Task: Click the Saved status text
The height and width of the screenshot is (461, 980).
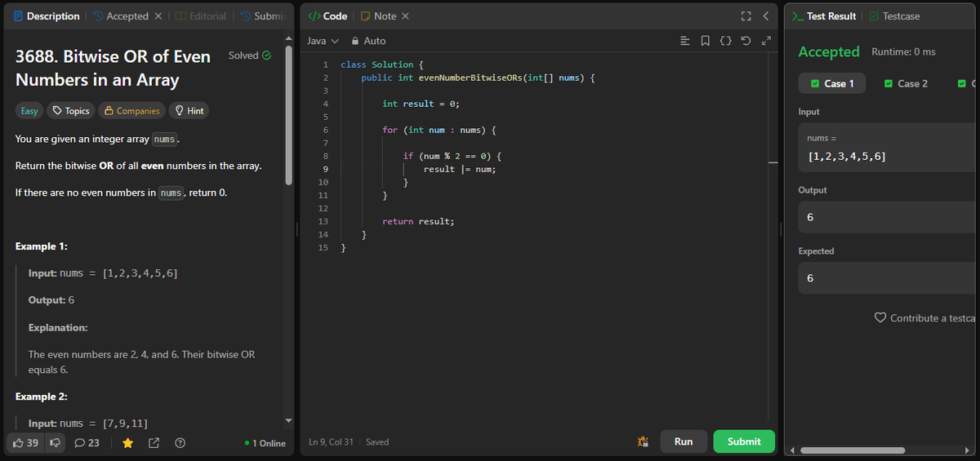Action: point(377,441)
